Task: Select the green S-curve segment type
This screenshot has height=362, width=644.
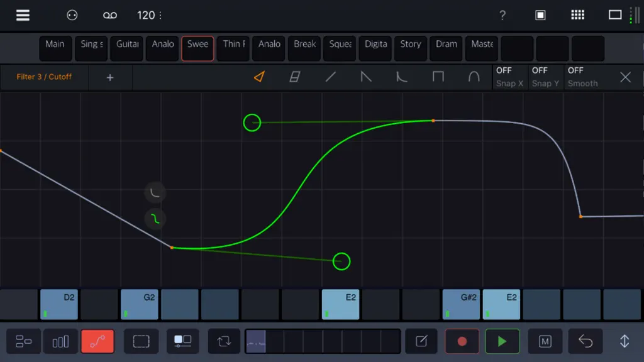Action: [x=155, y=219]
